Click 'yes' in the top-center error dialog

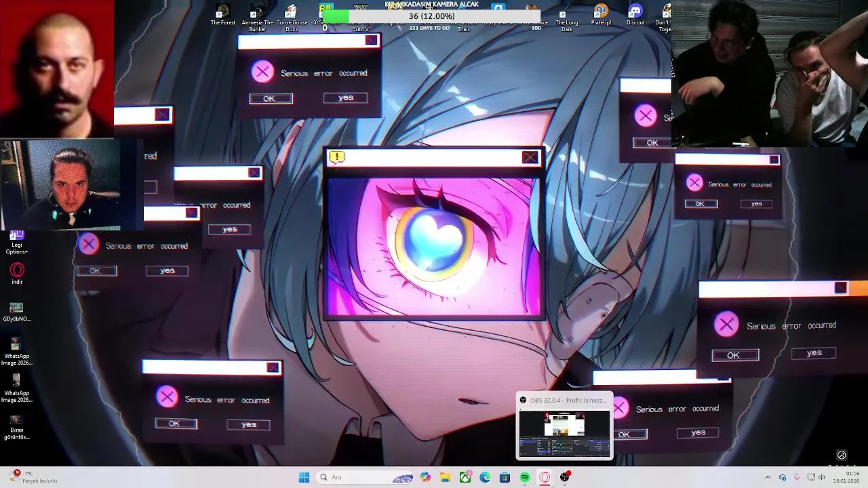346,98
